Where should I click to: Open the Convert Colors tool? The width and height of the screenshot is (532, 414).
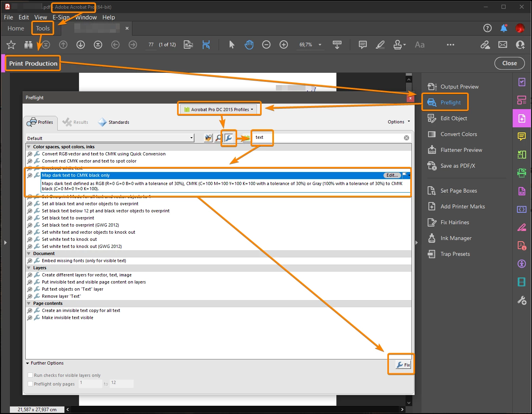coord(453,134)
